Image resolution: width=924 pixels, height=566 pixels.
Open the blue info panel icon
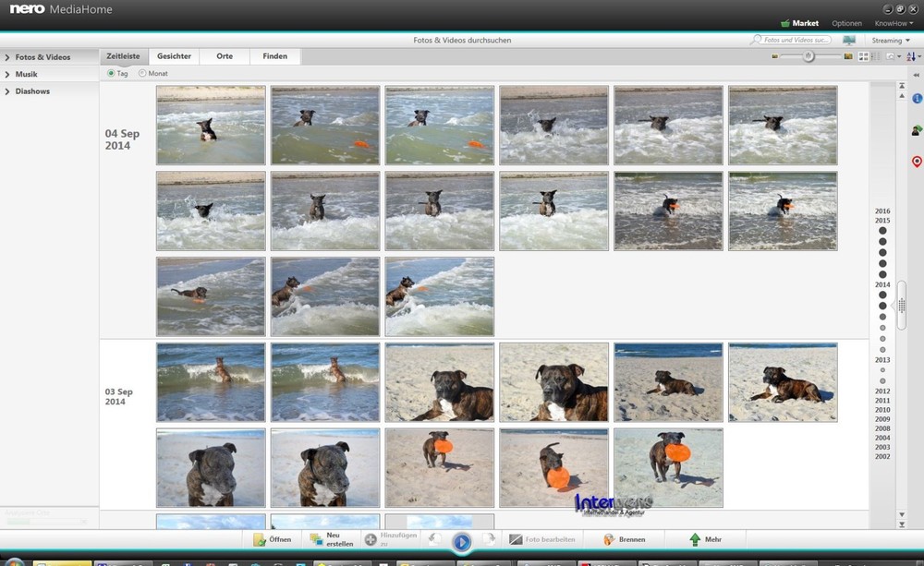(x=917, y=98)
